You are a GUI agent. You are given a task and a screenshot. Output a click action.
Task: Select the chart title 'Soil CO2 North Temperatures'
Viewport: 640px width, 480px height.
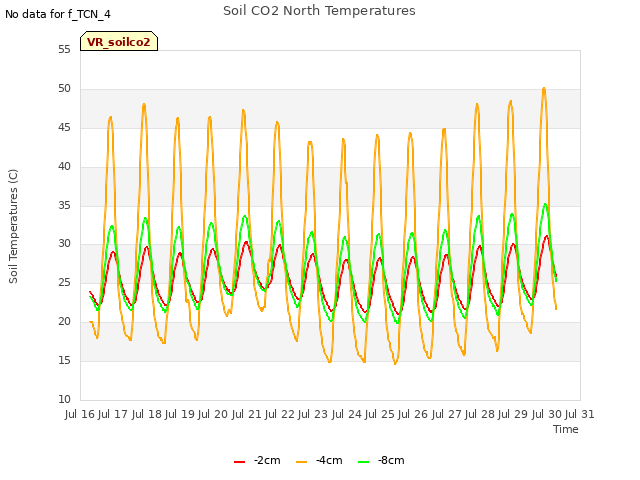pos(319,11)
